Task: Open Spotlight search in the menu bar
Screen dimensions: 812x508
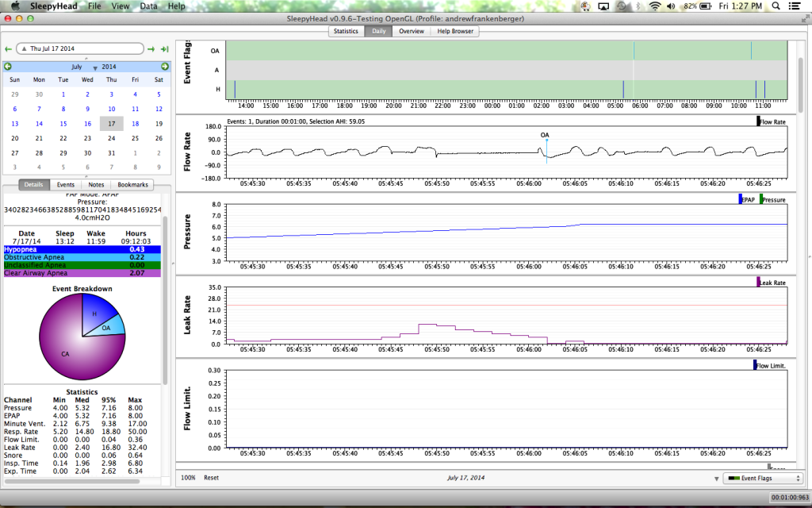Action: 776,6
